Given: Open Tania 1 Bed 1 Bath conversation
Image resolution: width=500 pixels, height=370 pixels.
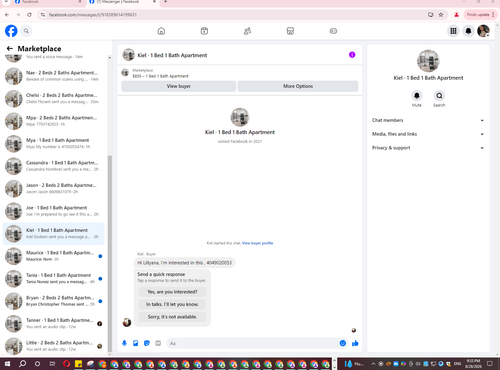Looking at the screenshot, I should 53,279.
